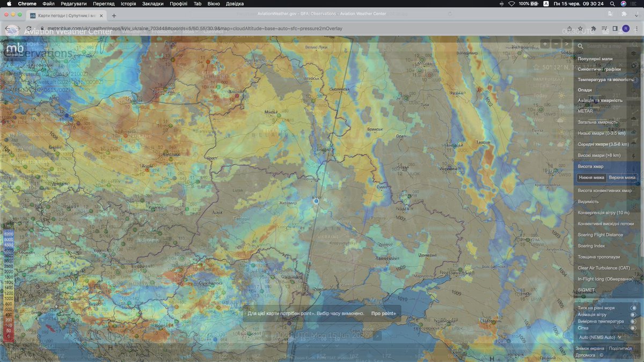Toggle Сітка grid switch
Viewport: 644px width, 362px height.
(x=633, y=328)
